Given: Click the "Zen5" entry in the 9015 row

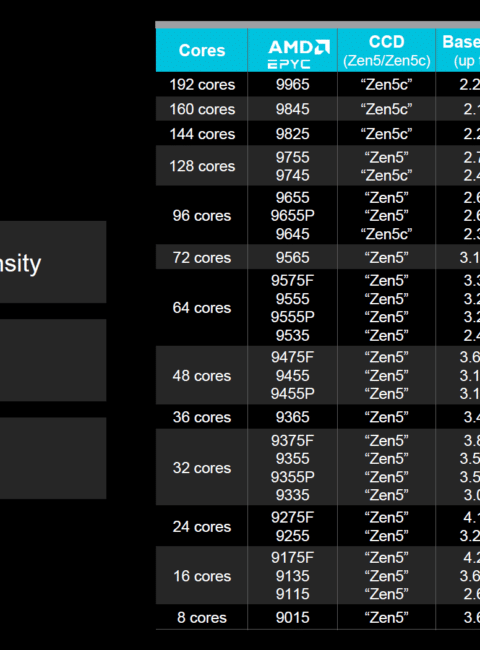Looking at the screenshot, I should [386, 617].
